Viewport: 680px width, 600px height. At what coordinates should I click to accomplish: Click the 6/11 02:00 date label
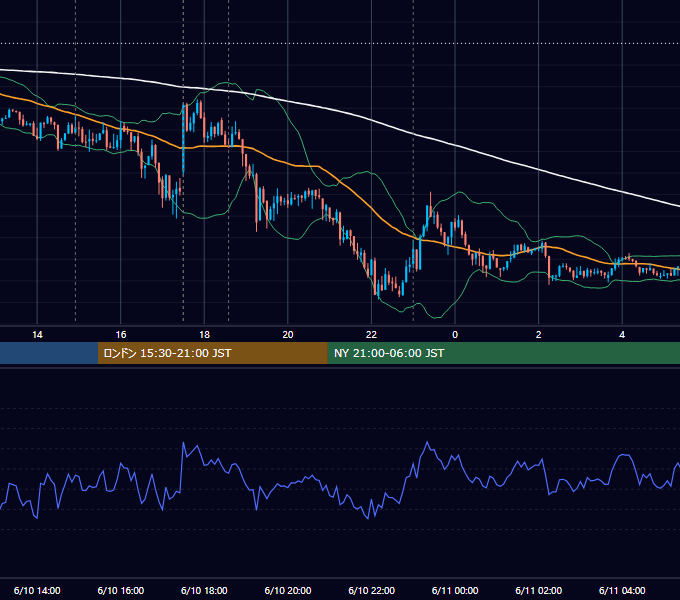(538, 590)
